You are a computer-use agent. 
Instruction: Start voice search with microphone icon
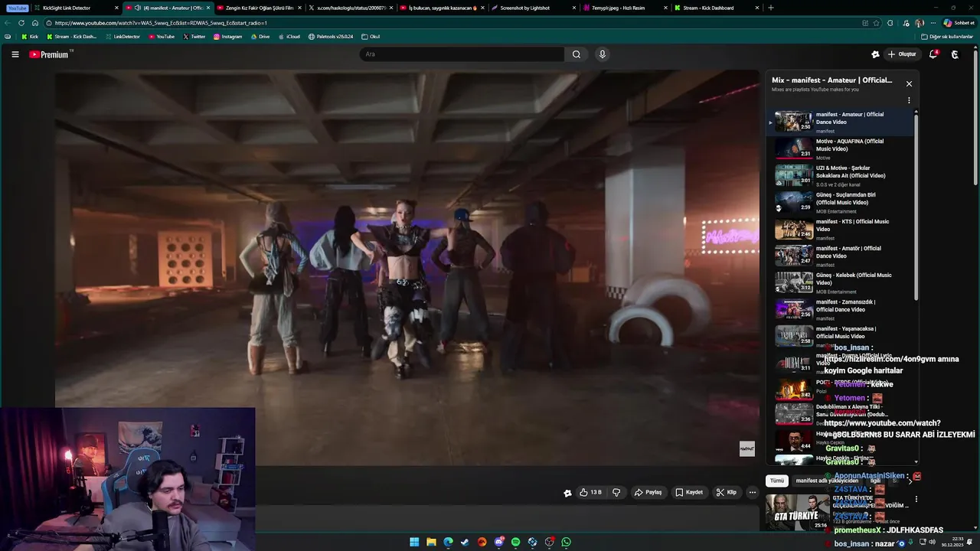[602, 54]
